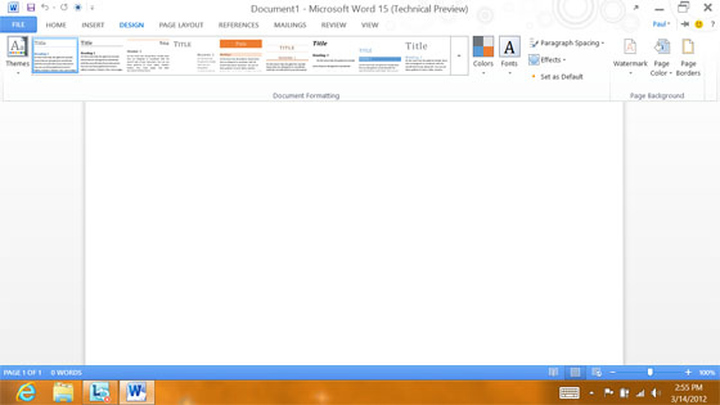Switch to the INSERT tab
The height and width of the screenshot is (405, 720).
tap(93, 25)
